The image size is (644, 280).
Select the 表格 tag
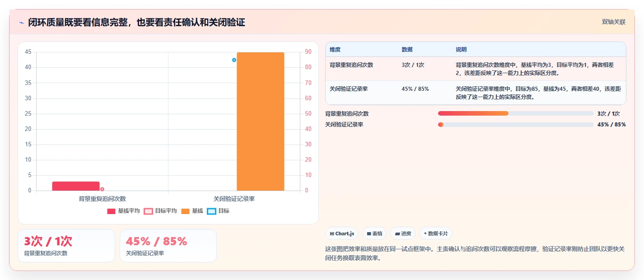point(374,233)
